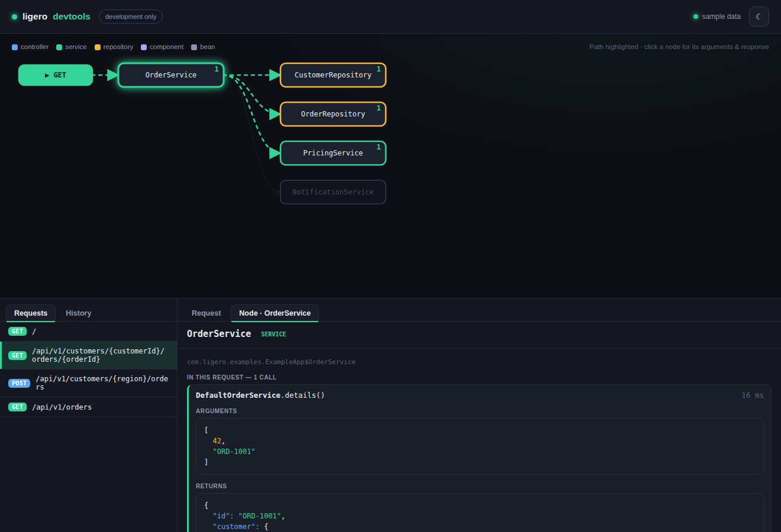Click the "customer": { return line
This screenshot has height=532, width=781.
[x=240, y=527]
